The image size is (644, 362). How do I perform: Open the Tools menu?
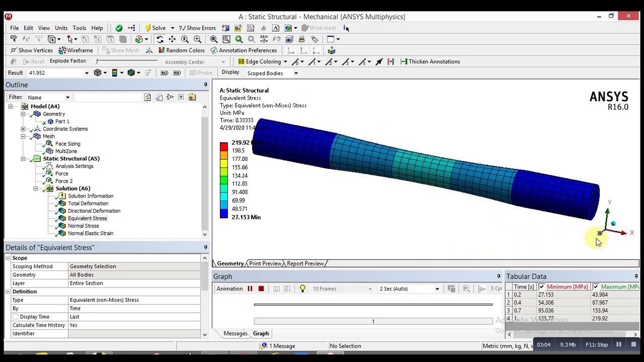point(79,28)
